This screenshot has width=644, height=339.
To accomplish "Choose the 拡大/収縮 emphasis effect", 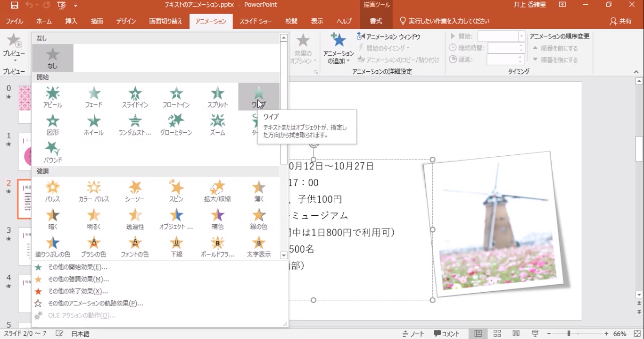I will [217, 191].
